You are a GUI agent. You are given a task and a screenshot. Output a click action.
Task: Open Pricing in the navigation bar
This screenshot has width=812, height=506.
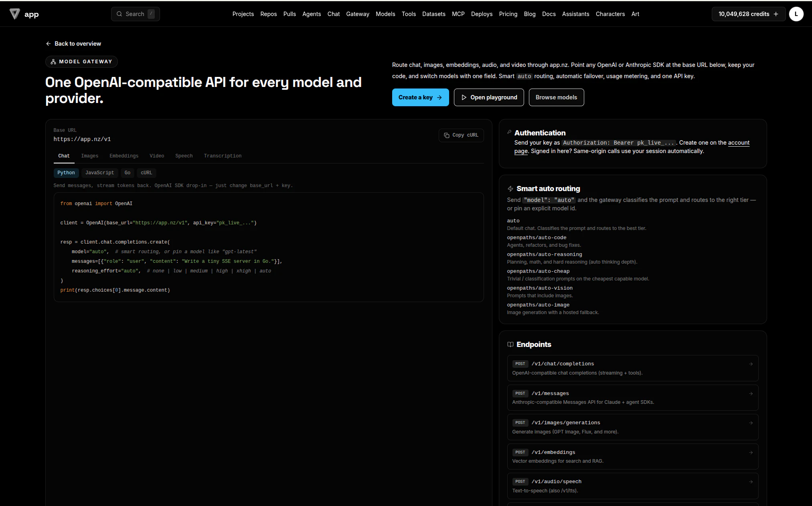(x=508, y=14)
